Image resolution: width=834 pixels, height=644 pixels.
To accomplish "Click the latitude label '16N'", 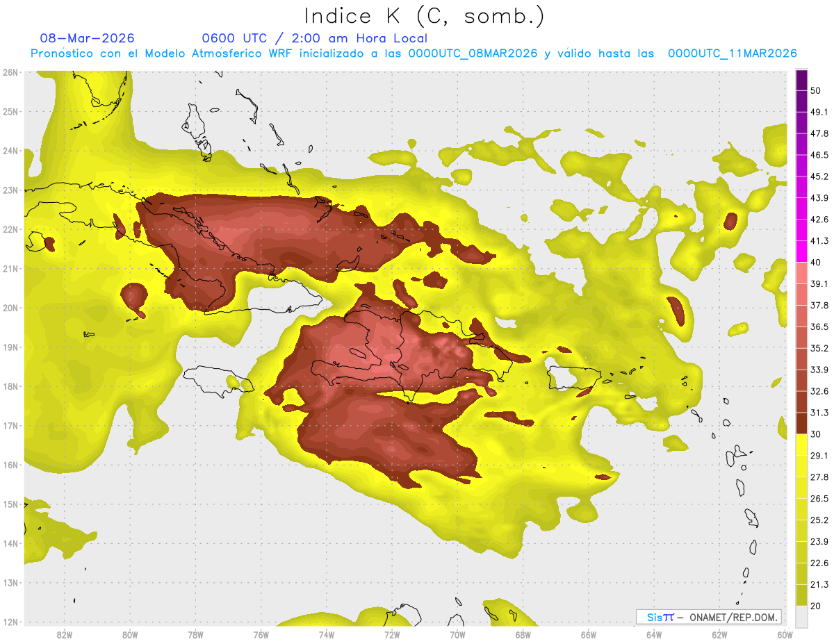I will coord(10,465).
